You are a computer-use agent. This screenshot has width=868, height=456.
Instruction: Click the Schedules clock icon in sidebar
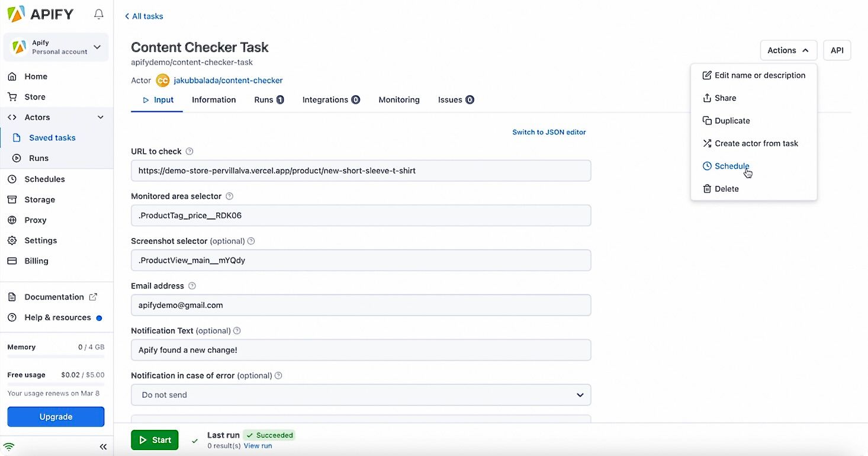(12, 179)
